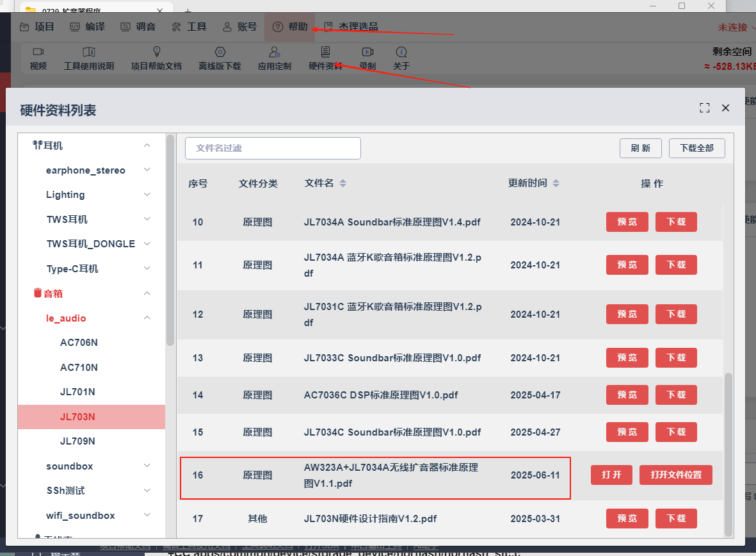Close the 硬件资料列表 dialog
The height and width of the screenshot is (556, 756).
coord(725,108)
